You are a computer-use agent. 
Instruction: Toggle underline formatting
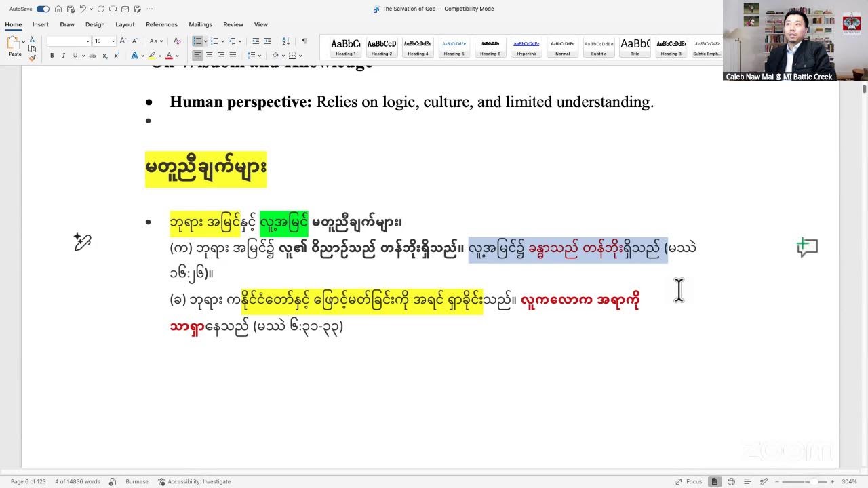coord(75,56)
